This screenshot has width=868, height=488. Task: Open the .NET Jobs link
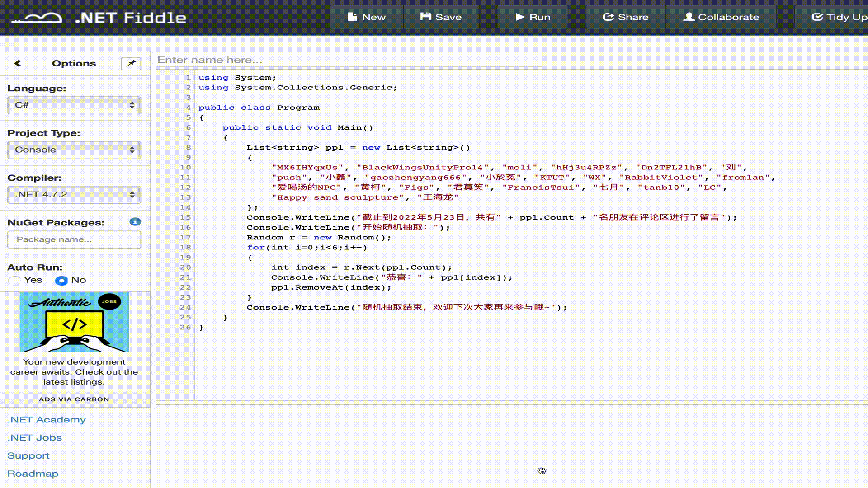35,438
